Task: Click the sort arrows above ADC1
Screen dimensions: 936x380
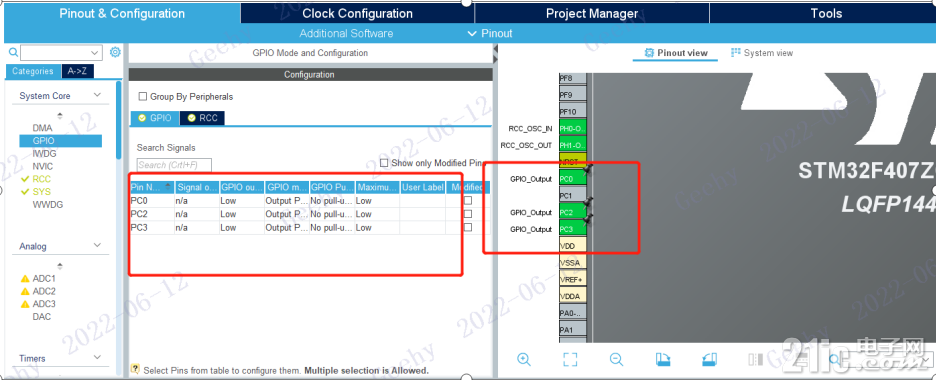Action: (59, 266)
